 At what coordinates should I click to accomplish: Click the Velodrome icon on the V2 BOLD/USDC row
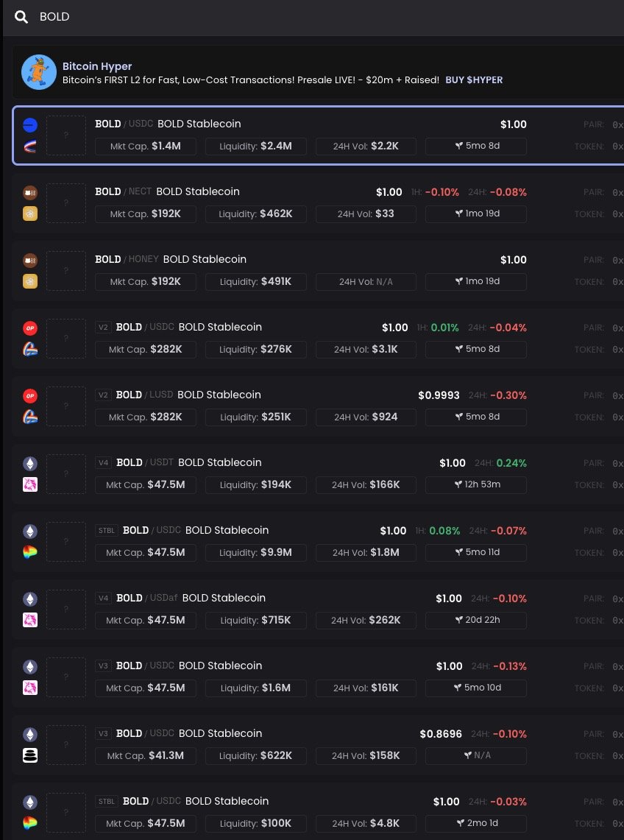point(30,350)
